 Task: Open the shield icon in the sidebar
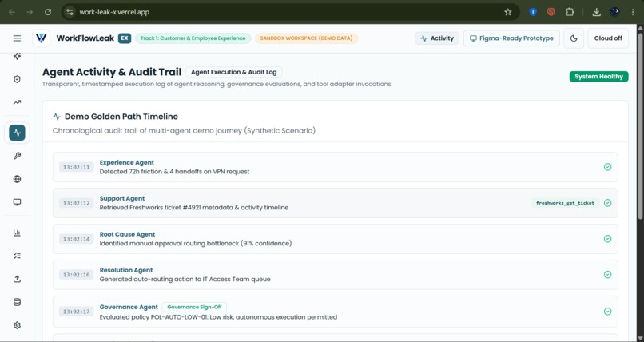pos(17,79)
